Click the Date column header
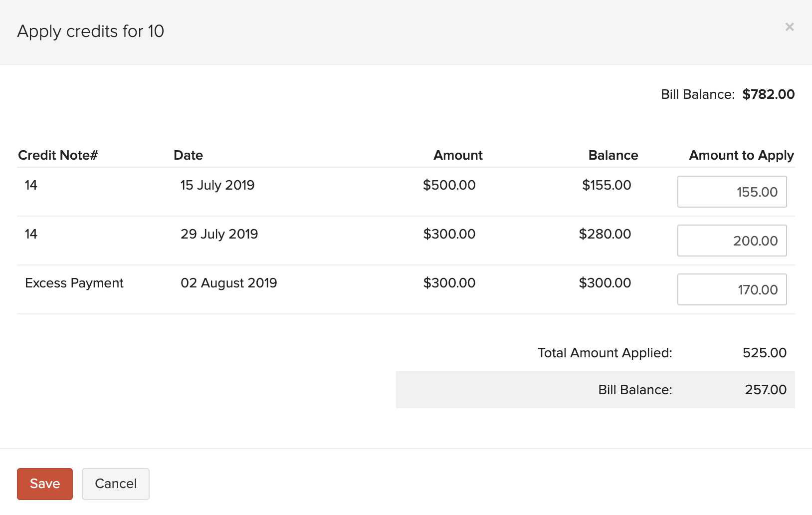The width and height of the screenshot is (812, 515). click(x=188, y=155)
